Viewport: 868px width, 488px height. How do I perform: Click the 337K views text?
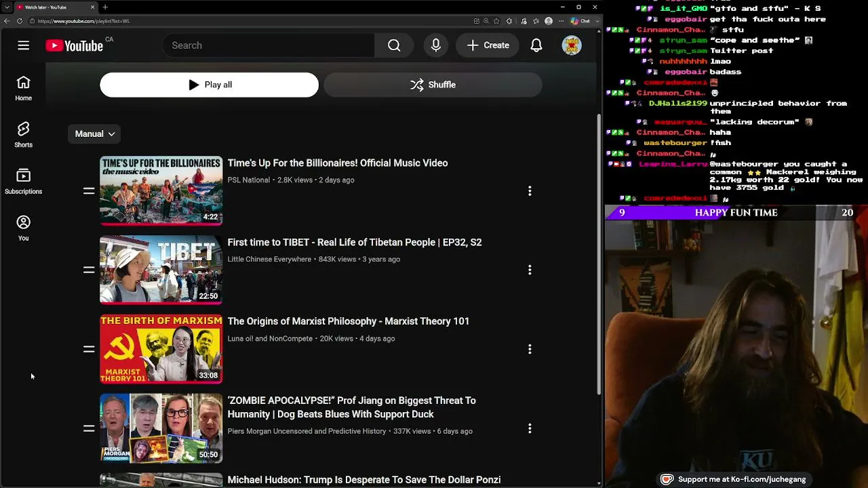pos(412,431)
